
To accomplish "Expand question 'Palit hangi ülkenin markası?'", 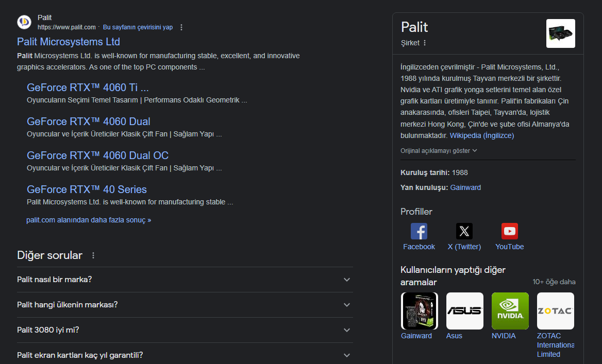I will tap(185, 305).
